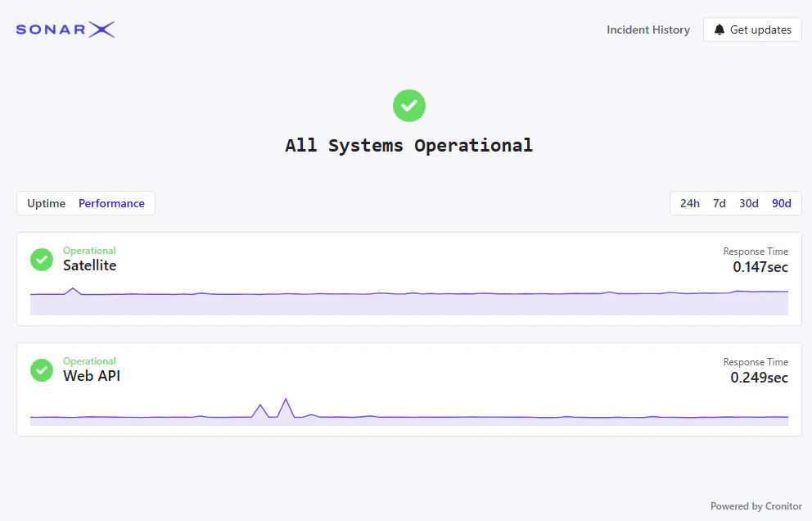Click the Get updates button
812x521 pixels.
752,29
